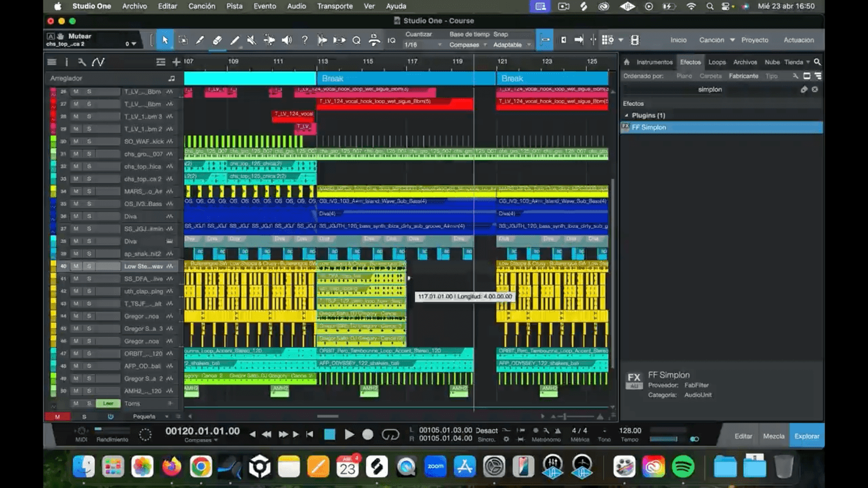Collapse the Plugins (1) group

626,116
